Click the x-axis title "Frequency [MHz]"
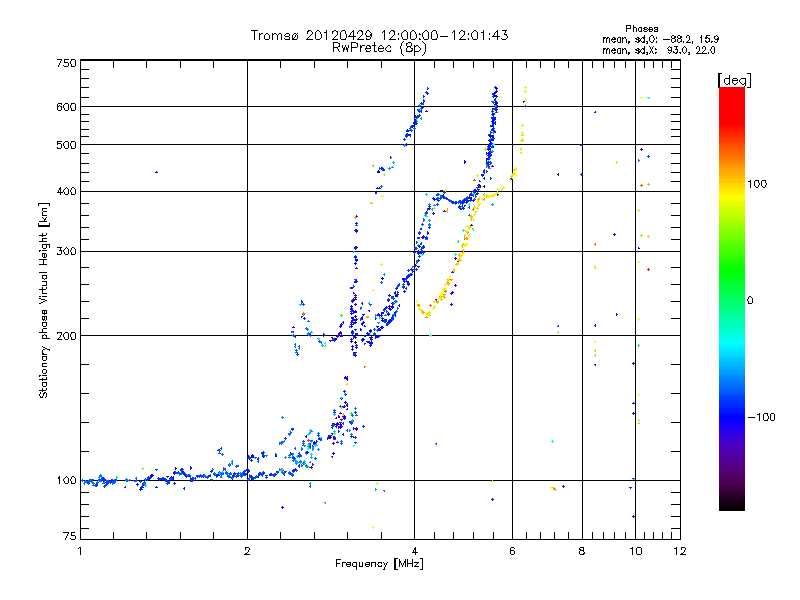 (379, 564)
